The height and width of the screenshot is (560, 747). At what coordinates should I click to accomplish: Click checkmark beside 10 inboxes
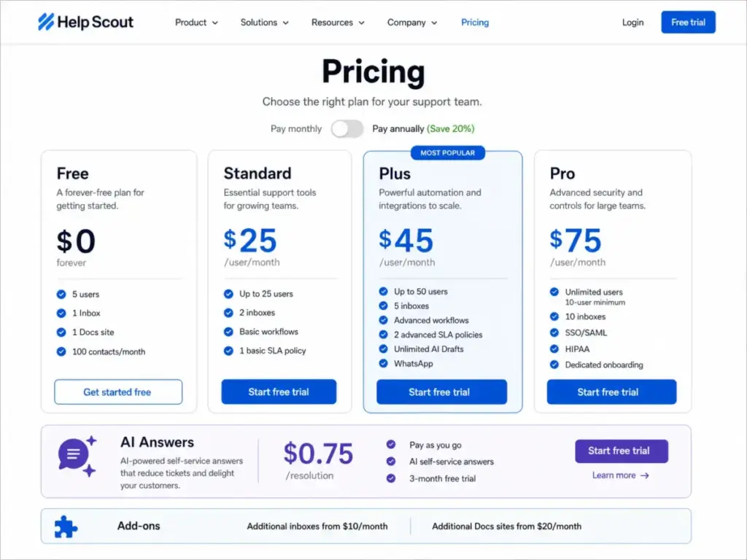tap(554, 316)
